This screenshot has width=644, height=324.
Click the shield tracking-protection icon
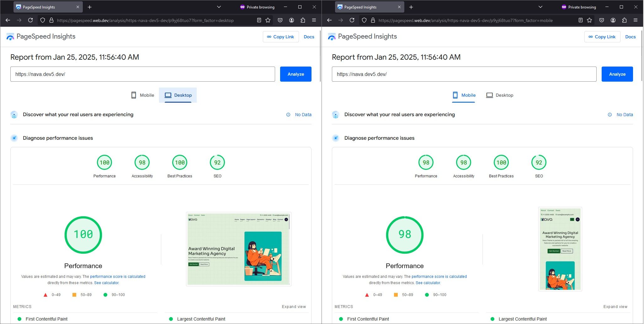(42, 20)
